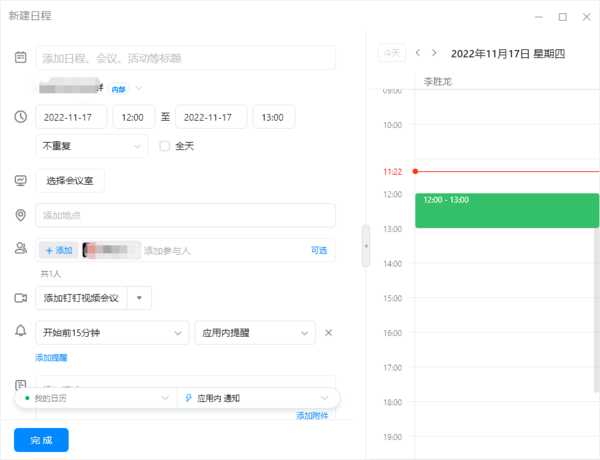Enable the 全天 all-day checkbox
Viewport: 600px width, 460px height.
[165, 146]
